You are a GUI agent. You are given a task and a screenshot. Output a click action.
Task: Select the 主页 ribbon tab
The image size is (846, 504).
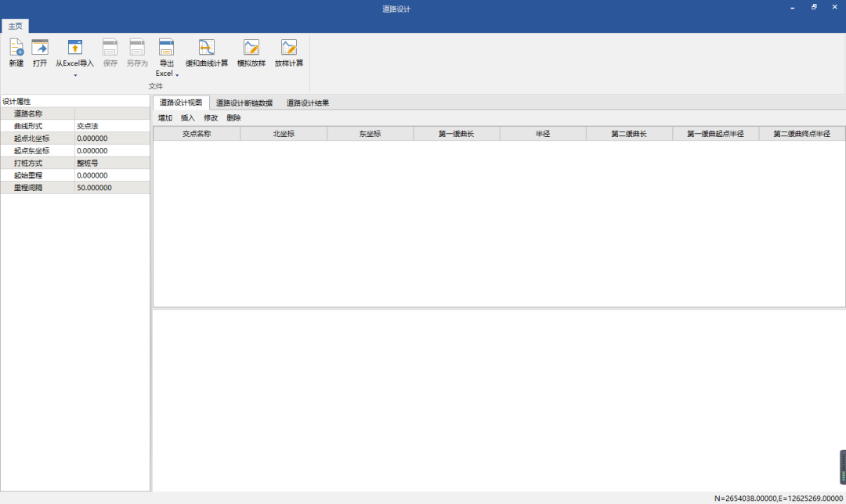coord(15,27)
